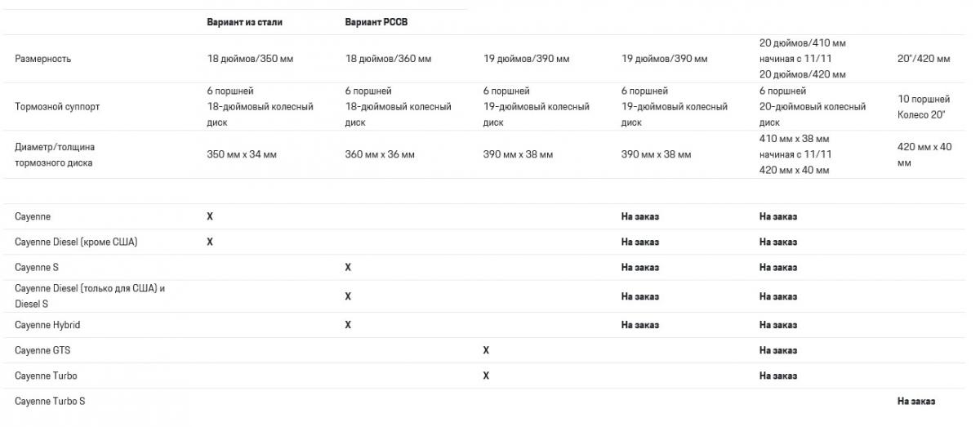The image size is (980, 427).
Task: Click the "Диаметр/толщина тормозного диска" row label
Action: coord(56,154)
